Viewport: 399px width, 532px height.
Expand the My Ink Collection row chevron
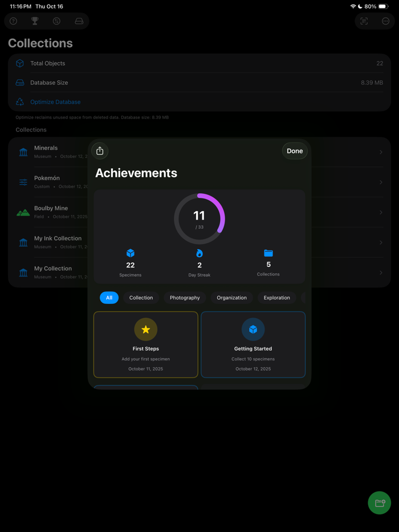point(381,242)
